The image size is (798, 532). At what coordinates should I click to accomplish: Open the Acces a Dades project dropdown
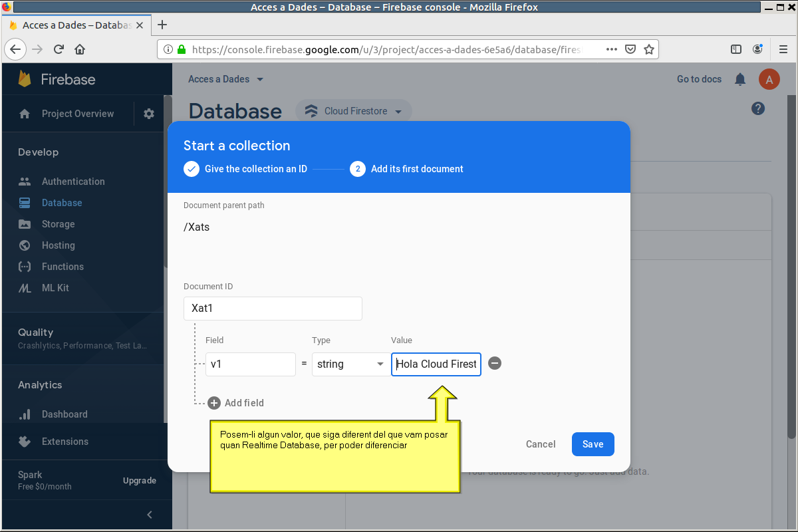pos(226,79)
